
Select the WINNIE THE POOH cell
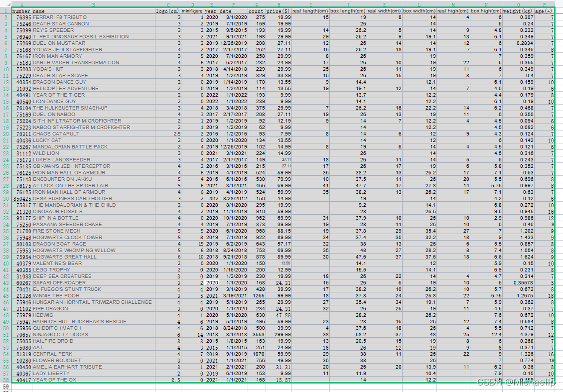point(93,295)
